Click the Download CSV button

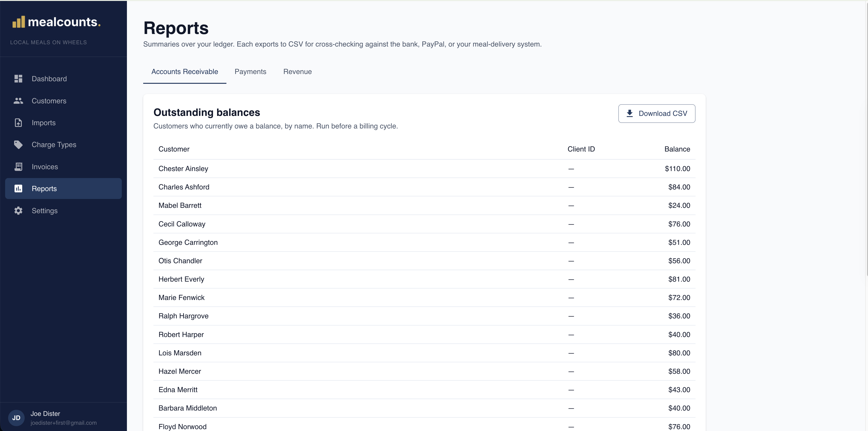(657, 114)
